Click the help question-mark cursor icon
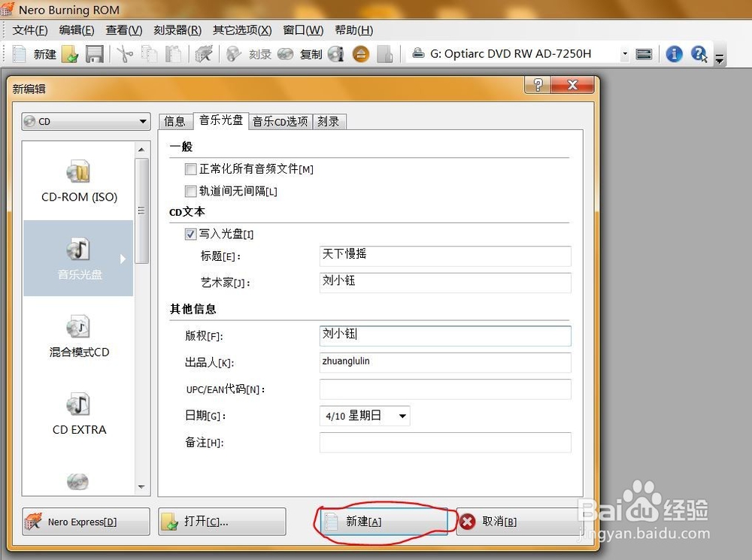 [699, 53]
